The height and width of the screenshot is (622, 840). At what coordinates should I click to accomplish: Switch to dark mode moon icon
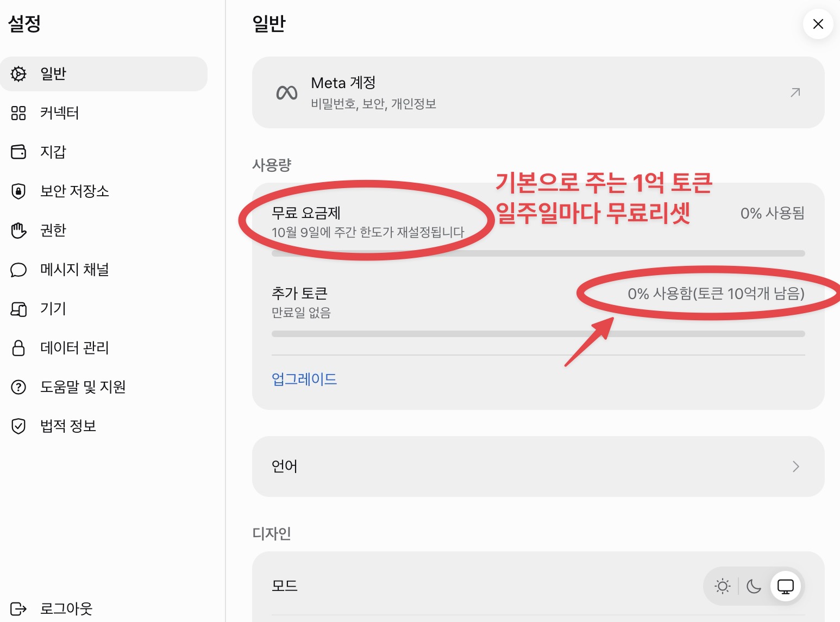(754, 586)
